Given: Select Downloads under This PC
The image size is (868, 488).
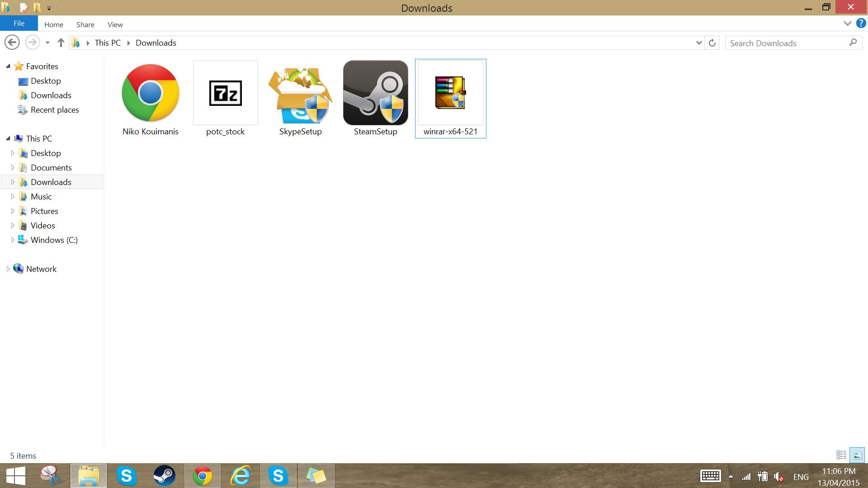Looking at the screenshot, I should pyautogui.click(x=51, y=182).
